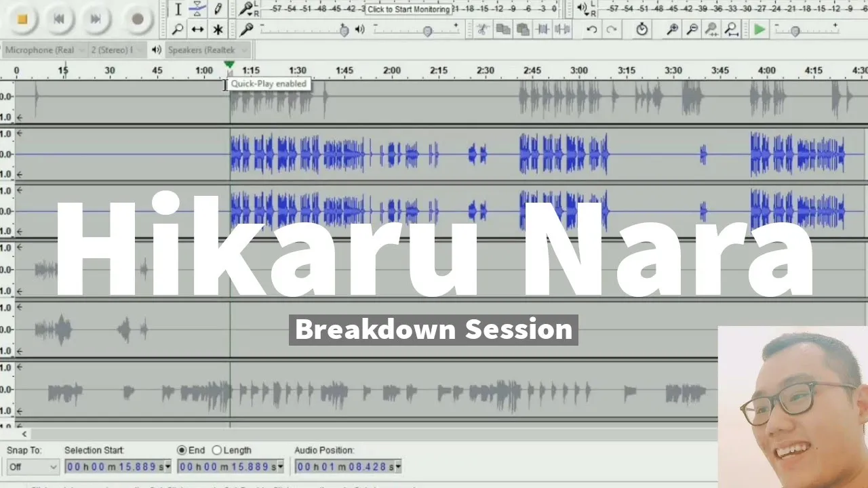Click Trim audio outside selection
Screen dimensions: 868x488
click(x=542, y=29)
